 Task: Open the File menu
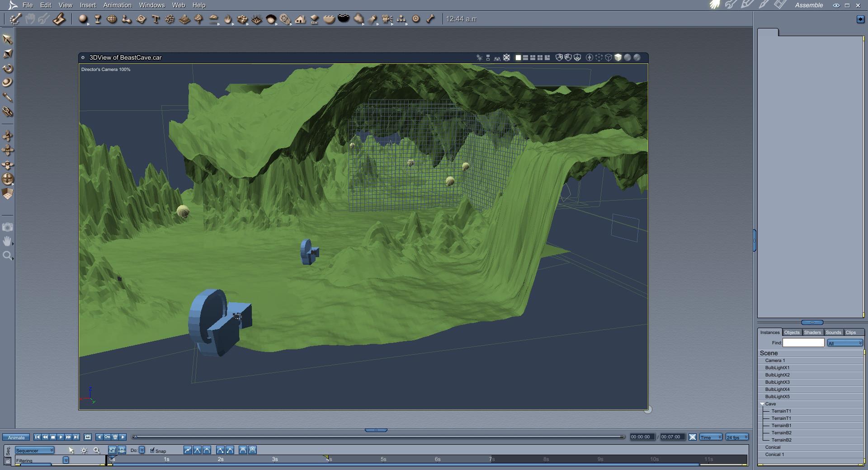(x=28, y=5)
